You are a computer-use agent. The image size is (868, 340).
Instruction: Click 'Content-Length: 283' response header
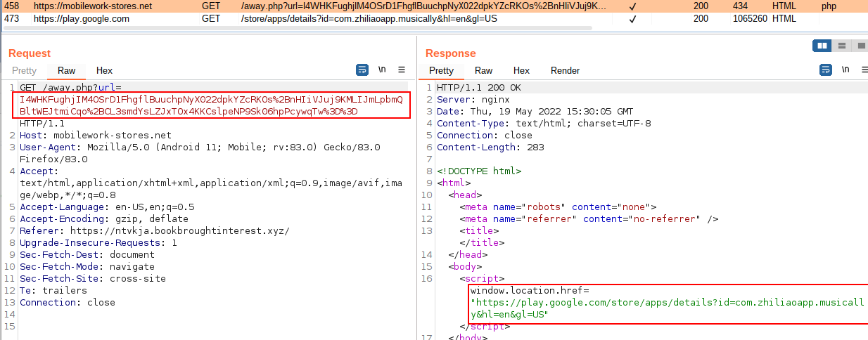pos(490,148)
